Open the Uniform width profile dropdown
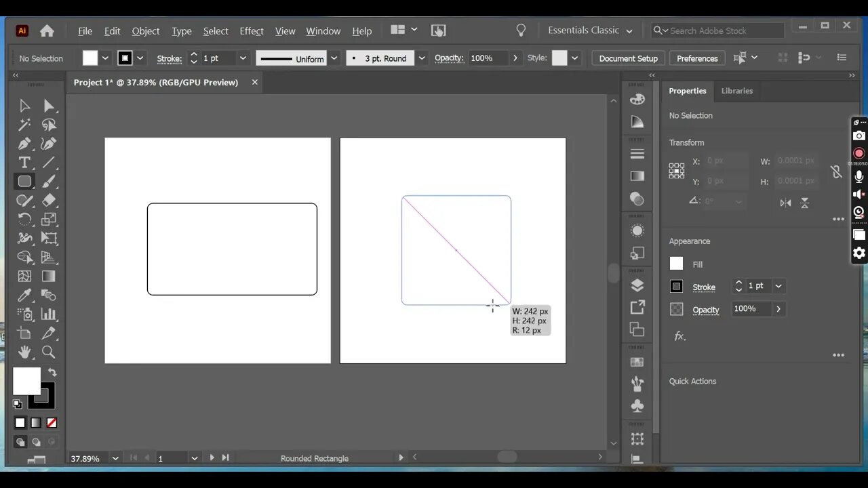 (x=334, y=58)
